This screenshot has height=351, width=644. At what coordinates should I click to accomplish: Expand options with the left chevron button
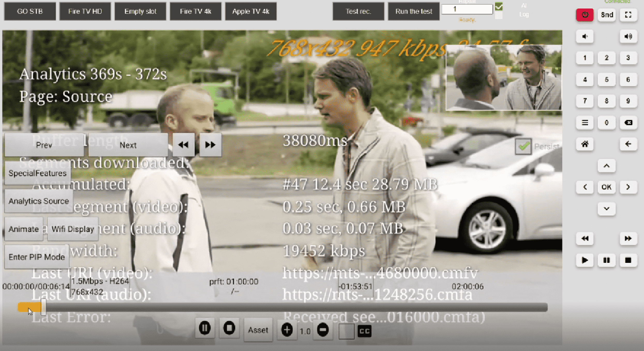(585, 187)
